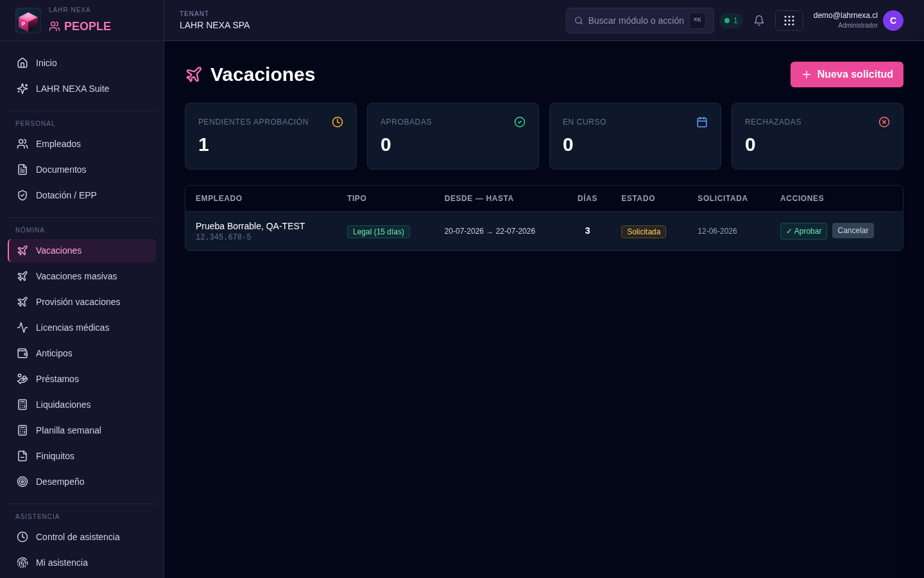Click the Legal (15 días) type badge
924x578 pixels.
click(x=379, y=232)
